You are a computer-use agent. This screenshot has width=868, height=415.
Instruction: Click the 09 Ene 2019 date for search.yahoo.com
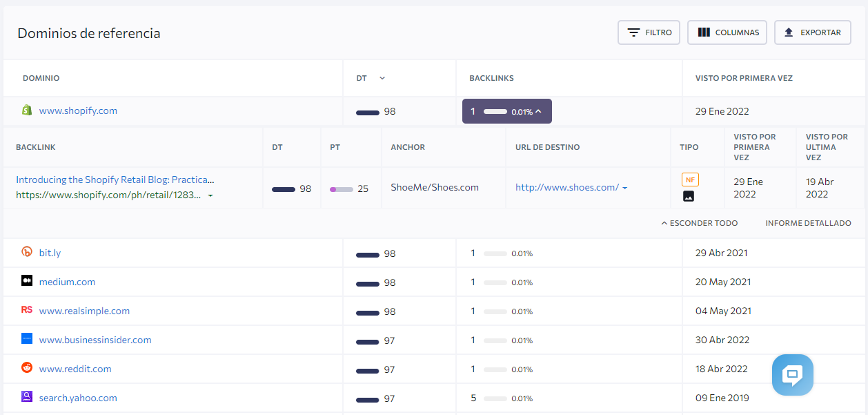722,398
